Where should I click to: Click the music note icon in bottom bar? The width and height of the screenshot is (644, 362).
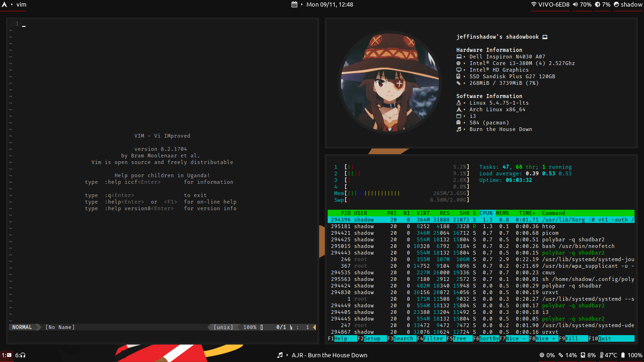[280, 355]
